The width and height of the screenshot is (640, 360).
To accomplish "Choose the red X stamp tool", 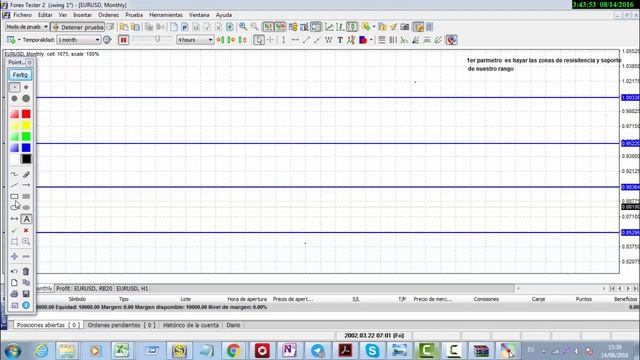I will coord(26,230).
